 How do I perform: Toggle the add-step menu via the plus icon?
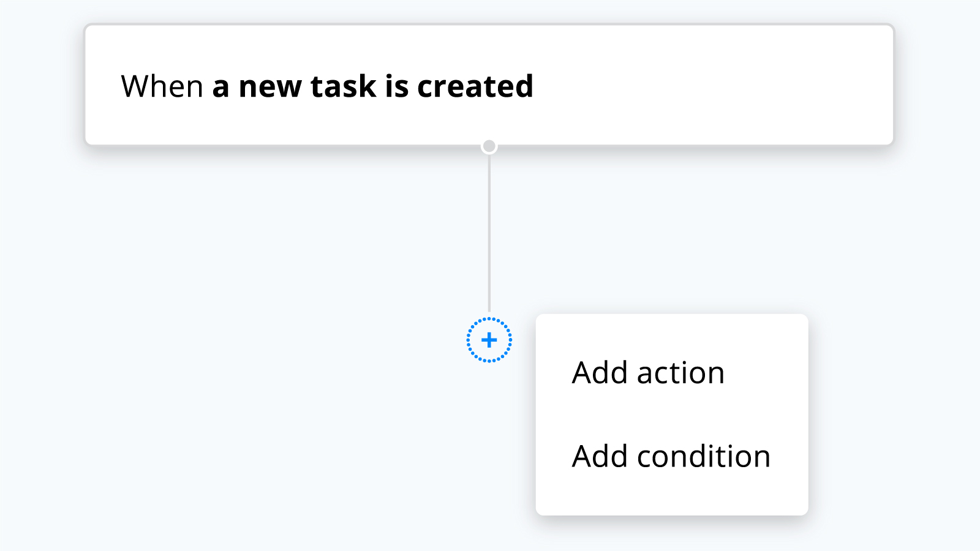coord(489,340)
